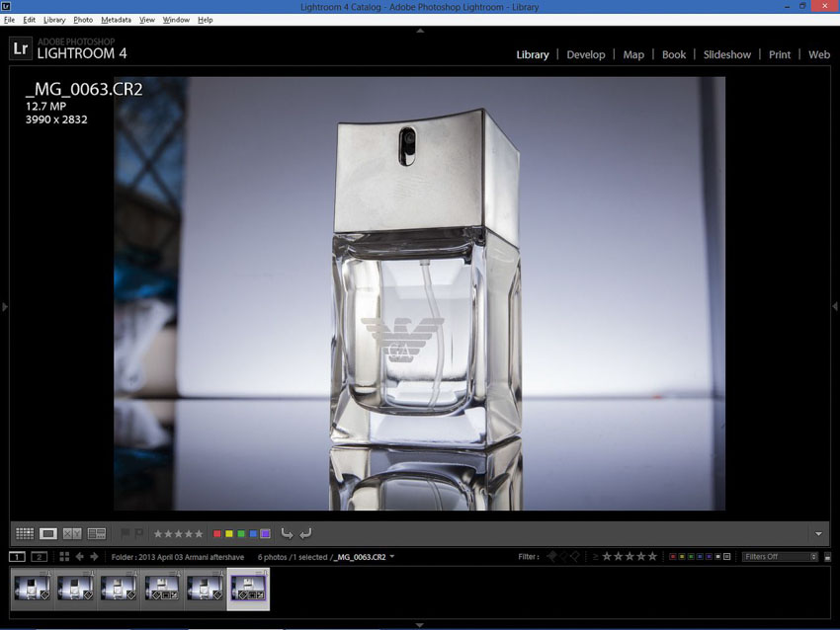The height and width of the screenshot is (630, 840).
Task: Open the Metadata menu
Action: pos(116,20)
